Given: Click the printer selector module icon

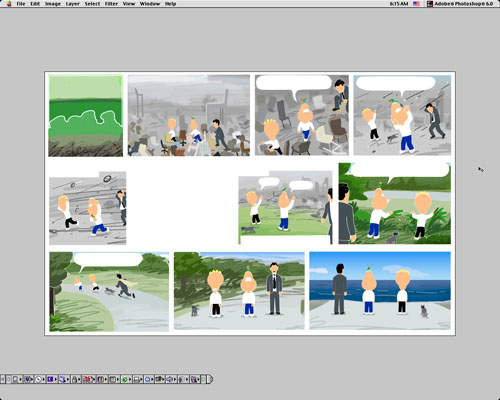Looking at the screenshot, I should click(136, 379).
